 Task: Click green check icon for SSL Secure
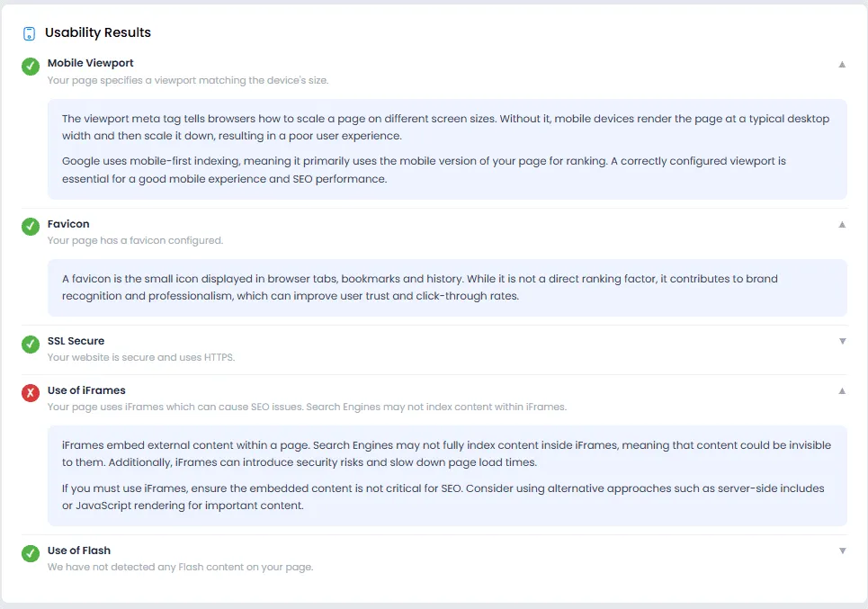click(31, 344)
